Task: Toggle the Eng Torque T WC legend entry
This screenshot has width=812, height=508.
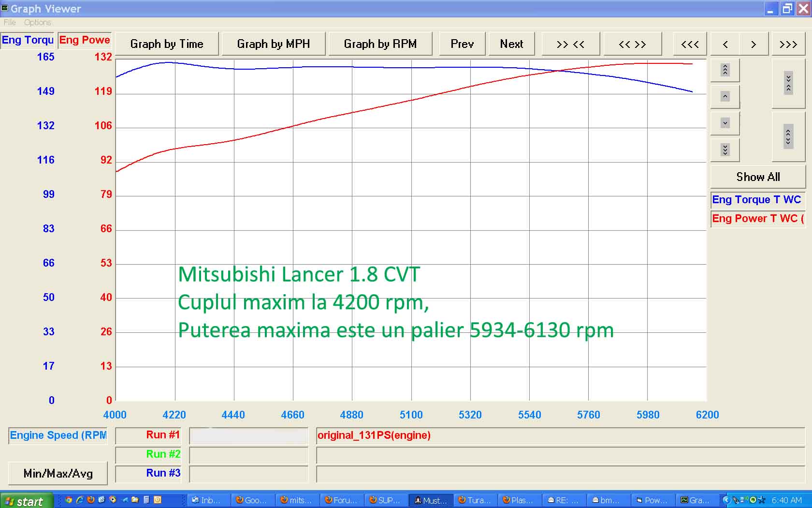Action: pyautogui.click(x=757, y=200)
